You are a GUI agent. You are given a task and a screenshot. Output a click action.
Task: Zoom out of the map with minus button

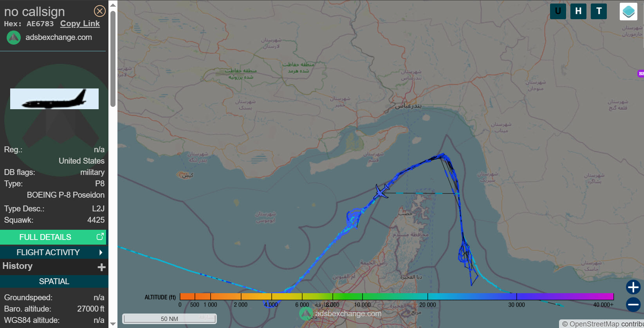pyautogui.click(x=633, y=304)
